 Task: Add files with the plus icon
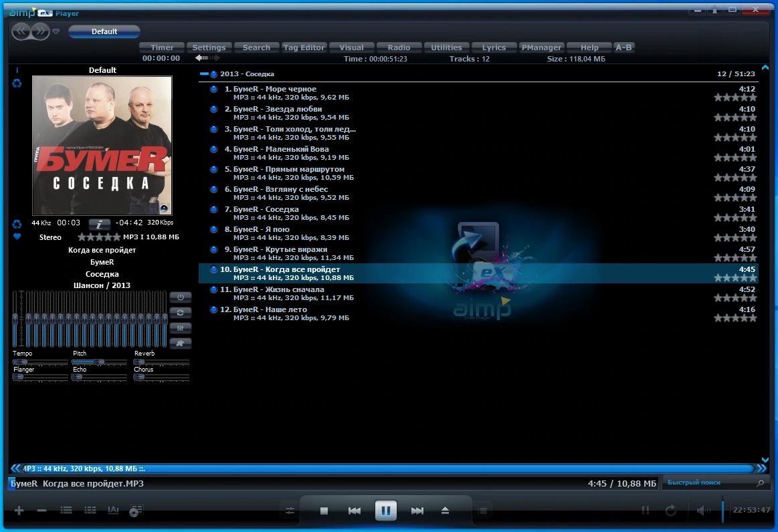[x=19, y=510]
